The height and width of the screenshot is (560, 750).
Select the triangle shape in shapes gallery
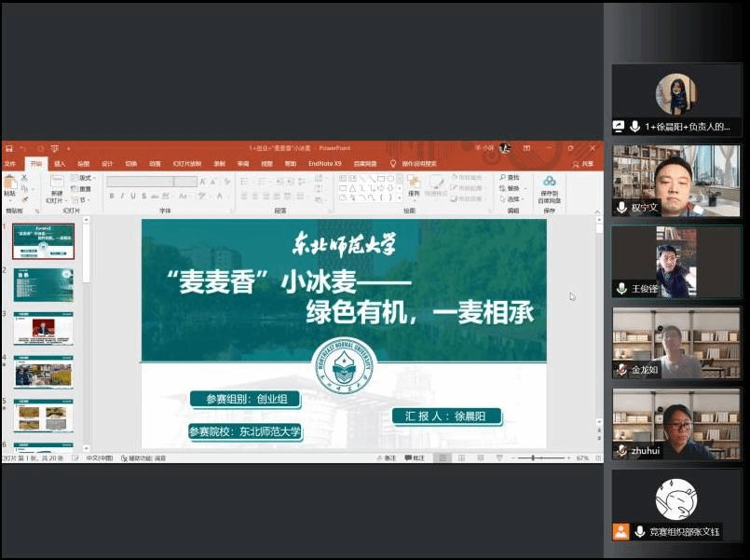[352, 188]
